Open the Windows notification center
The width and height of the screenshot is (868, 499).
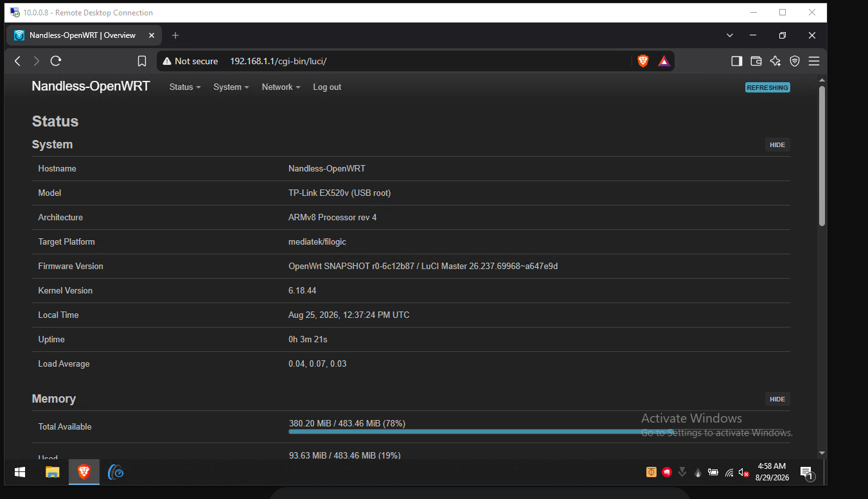pos(807,473)
